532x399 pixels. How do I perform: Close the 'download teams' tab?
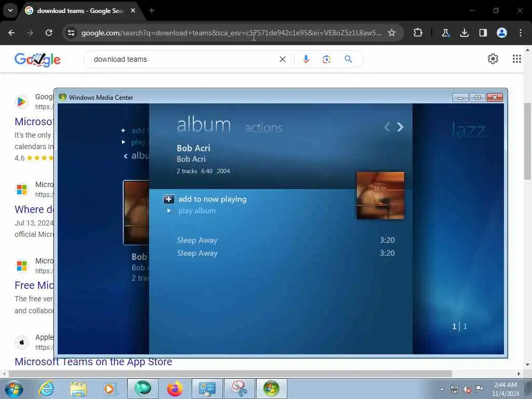pyautogui.click(x=133, y=10)
